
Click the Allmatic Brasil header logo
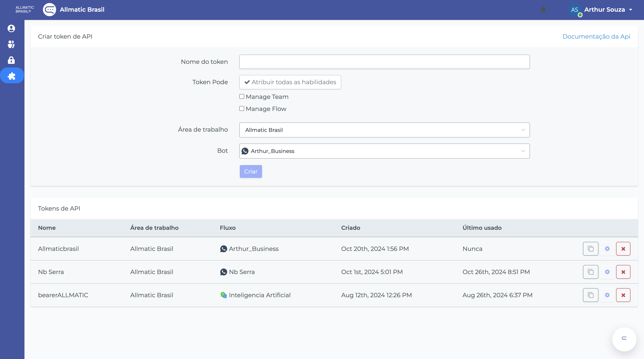tap(50, 9)
